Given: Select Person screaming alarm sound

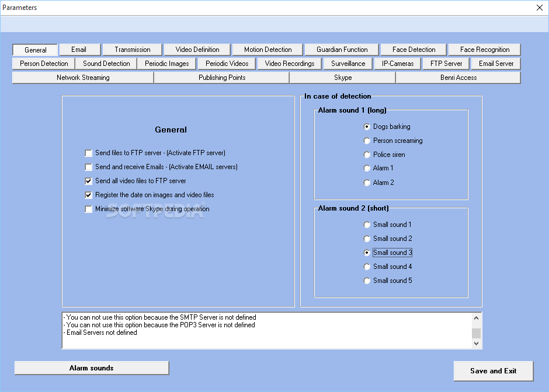Looking at the screenshot, I should click(x=367, y=141).
